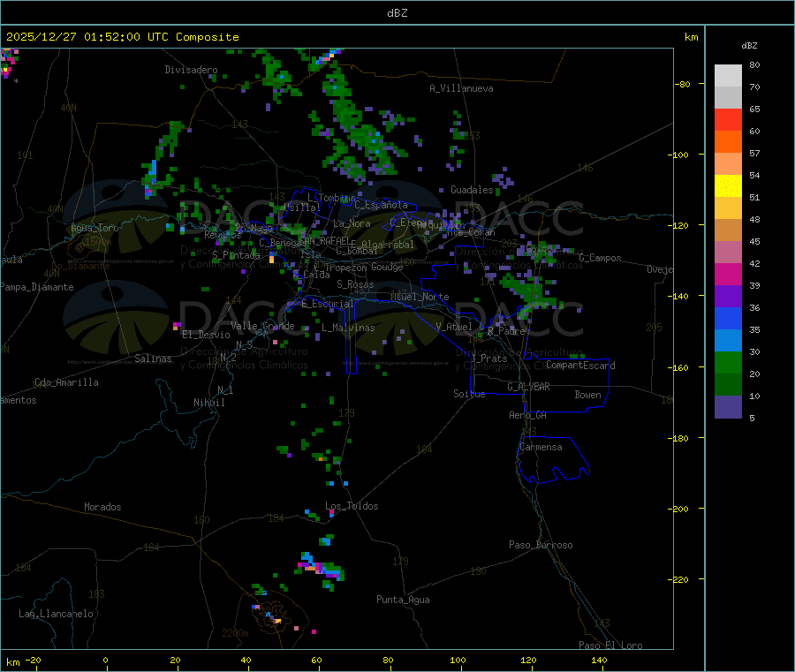Click the La_Nora place label
The height and width of the screenshot is (672, 795).
pos(352,223)
